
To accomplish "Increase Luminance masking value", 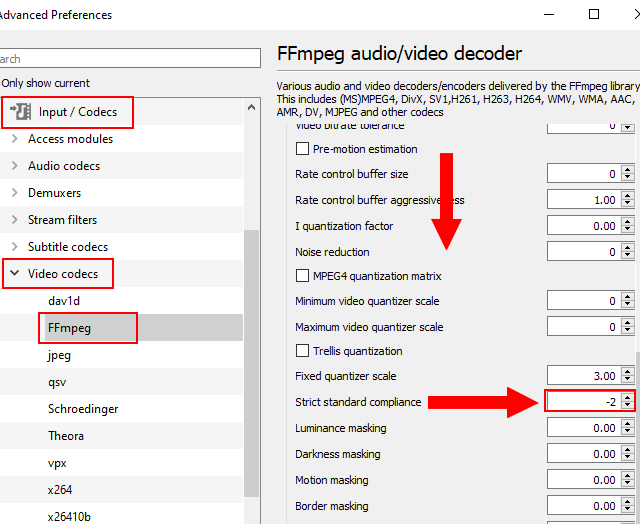I will click(628, 424).
